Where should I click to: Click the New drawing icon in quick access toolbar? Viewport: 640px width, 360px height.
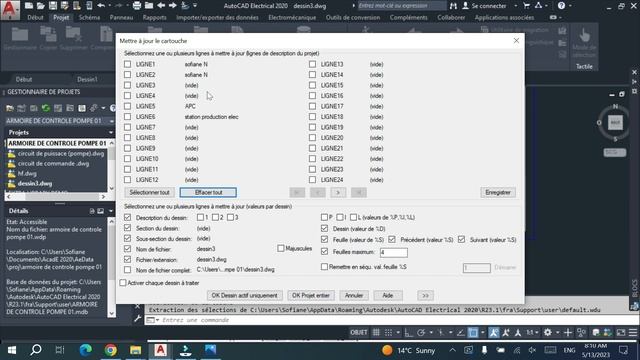[x=29, y=6]
